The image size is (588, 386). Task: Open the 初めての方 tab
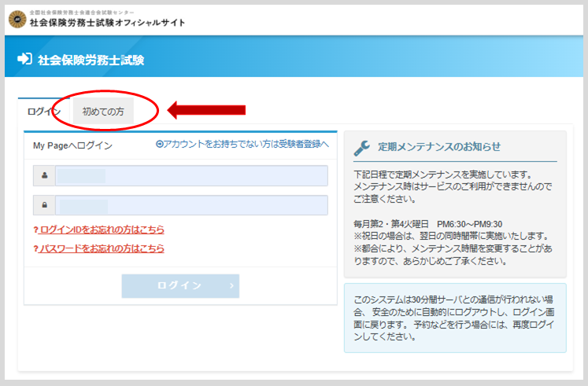103,112
